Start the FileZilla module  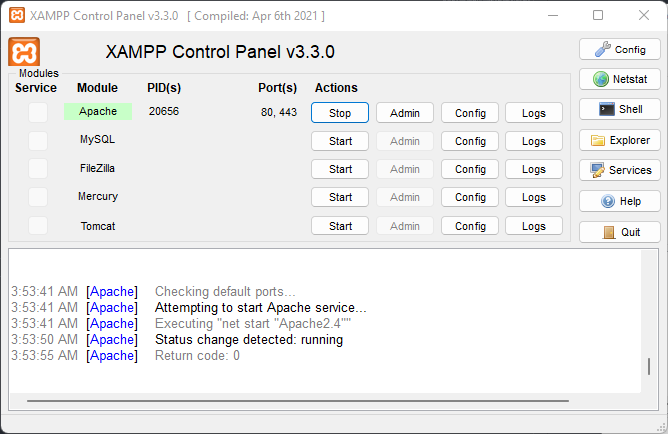340,169
